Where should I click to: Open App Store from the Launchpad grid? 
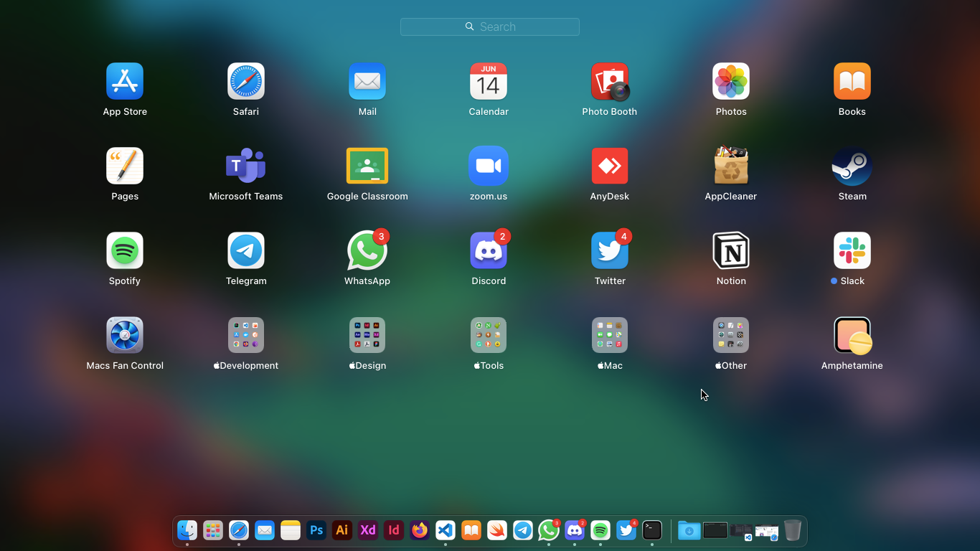[125, 81]
